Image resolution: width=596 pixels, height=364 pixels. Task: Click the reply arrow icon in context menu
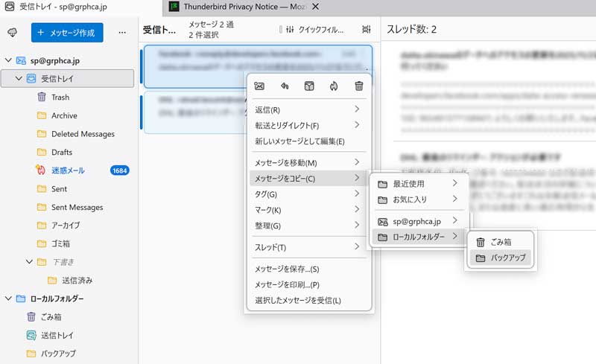[284, 86]
